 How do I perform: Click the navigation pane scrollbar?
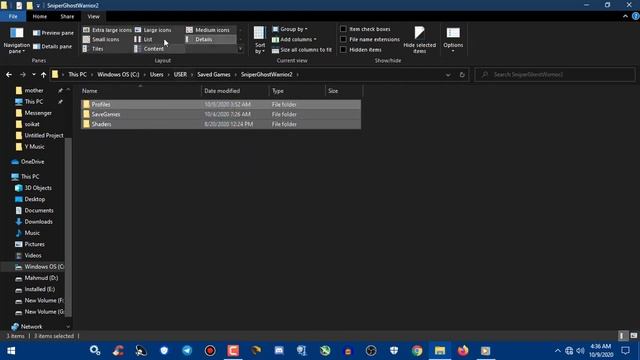68,227
